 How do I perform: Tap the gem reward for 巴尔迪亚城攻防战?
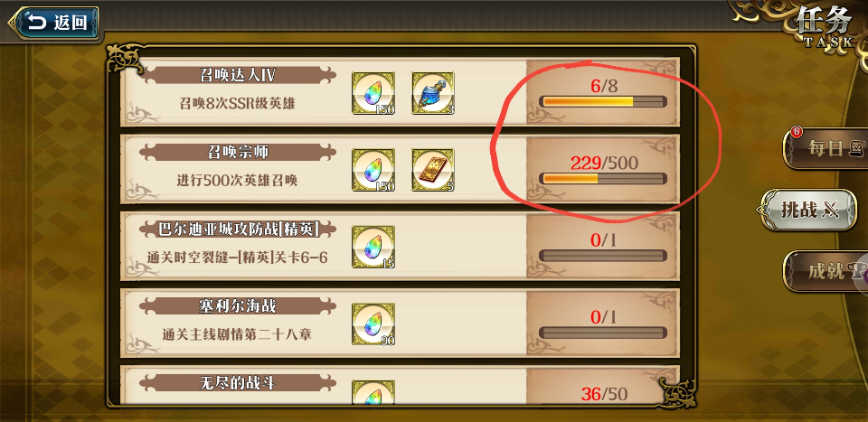373,247
